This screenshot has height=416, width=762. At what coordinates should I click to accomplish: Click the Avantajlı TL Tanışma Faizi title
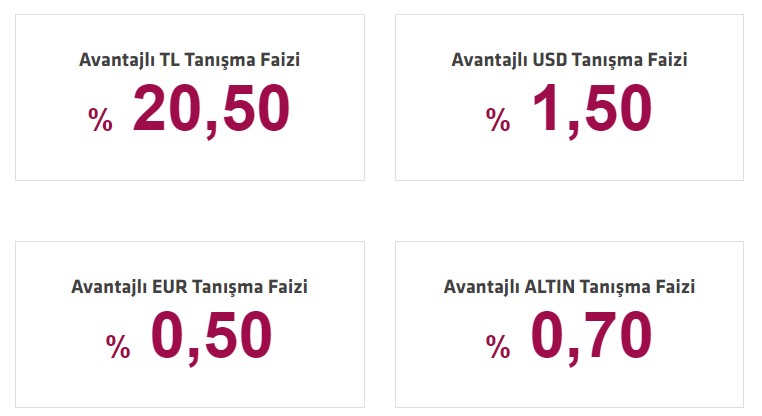tap(190, 60)
